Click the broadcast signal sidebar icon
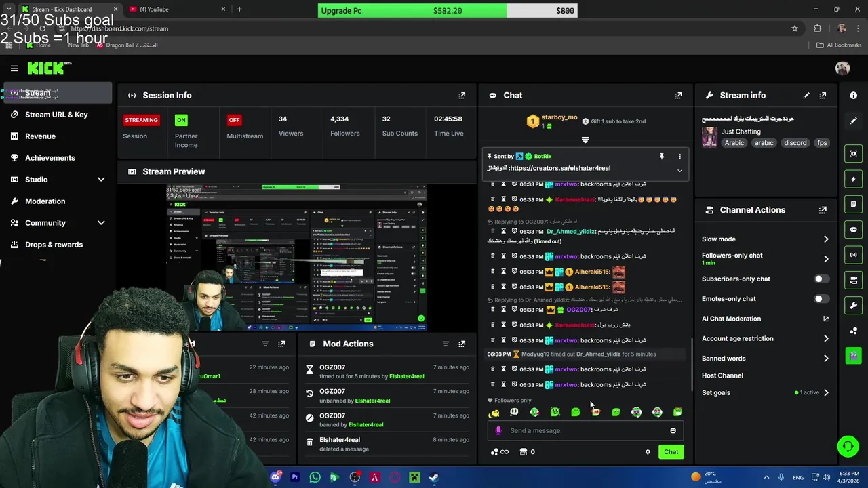The width and height of the screenshot is (868, 488). coord(853,255)
